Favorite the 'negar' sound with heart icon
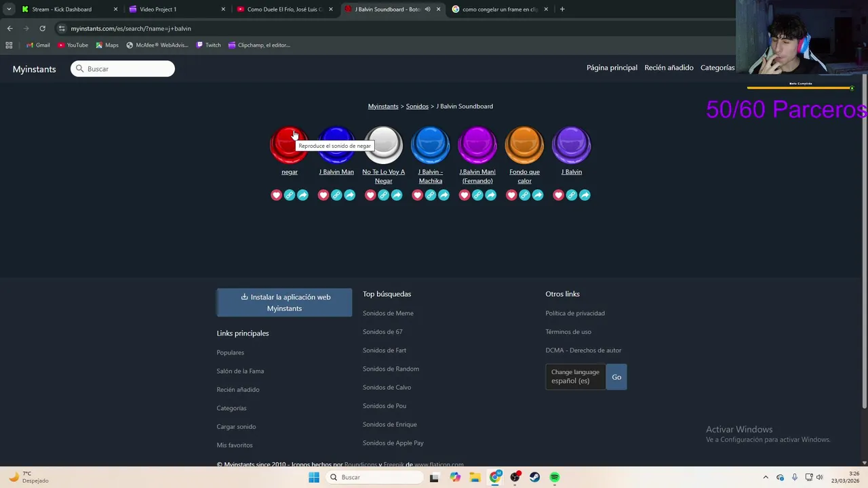 pyautogui.click(x=276, y=195)
